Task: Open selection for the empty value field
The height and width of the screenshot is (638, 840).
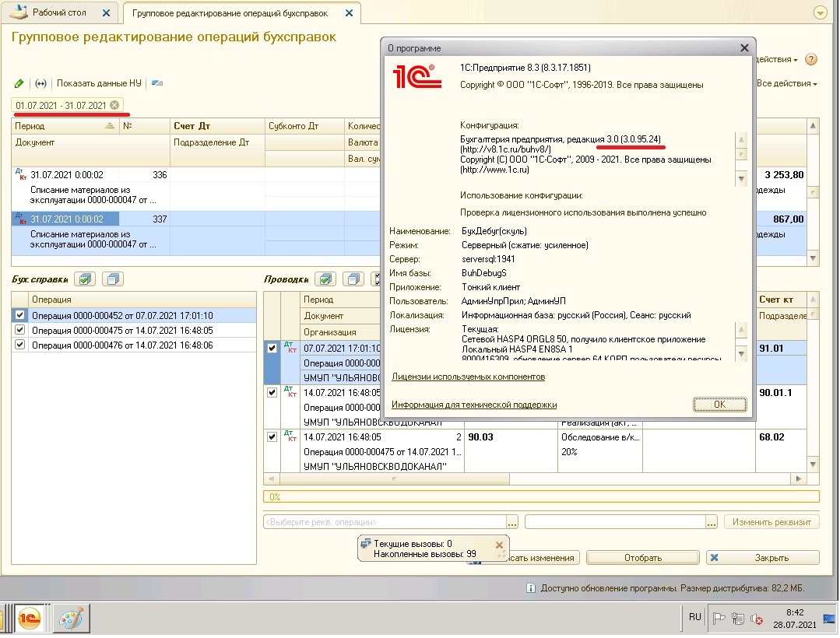Action: [x=712, y=522]
